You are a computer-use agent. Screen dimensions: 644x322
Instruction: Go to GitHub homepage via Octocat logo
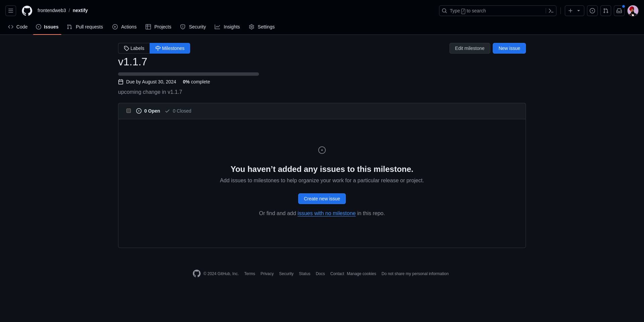pos(27,11)
